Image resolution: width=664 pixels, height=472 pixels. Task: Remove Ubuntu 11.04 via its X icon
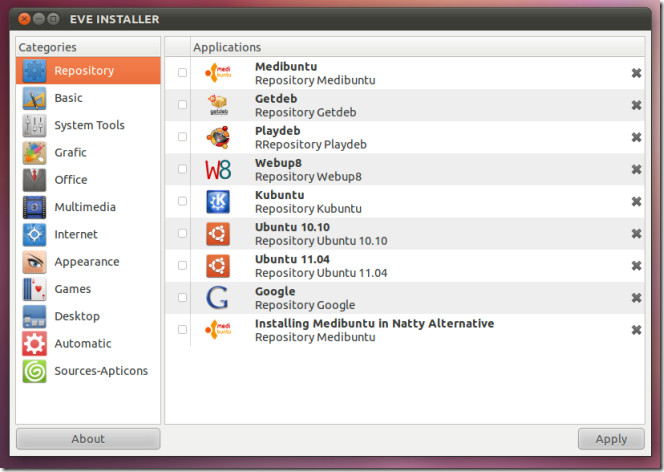point(636,266)
